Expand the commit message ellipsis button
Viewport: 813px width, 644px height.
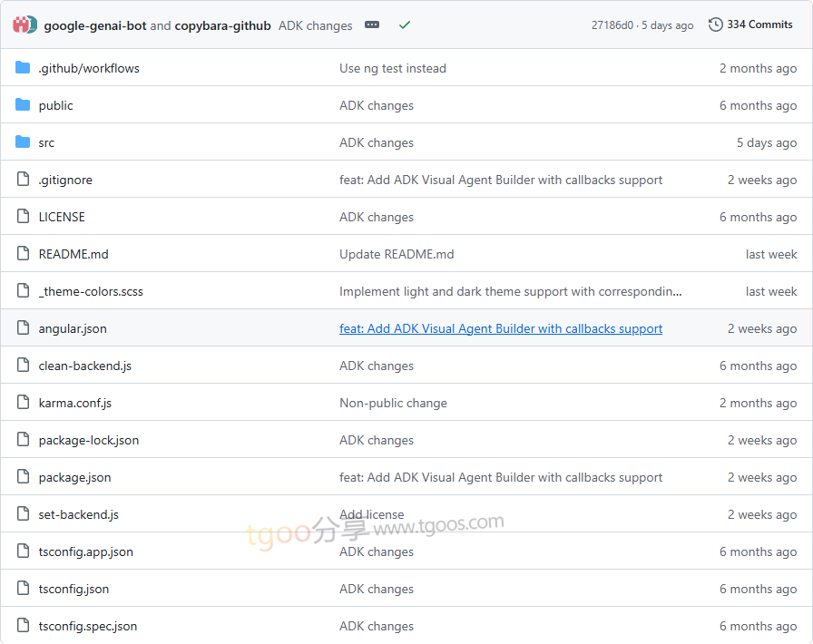[372, 24]
